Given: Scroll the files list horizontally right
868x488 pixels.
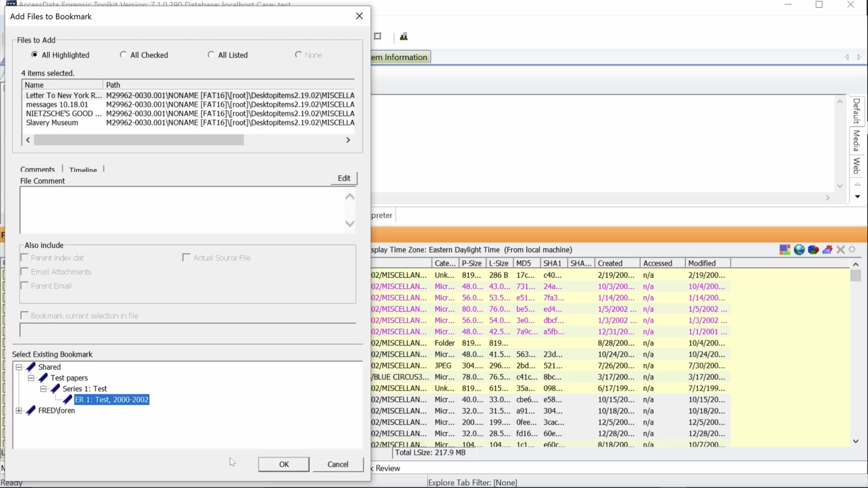Looking at the screenshot, I should 348,140.
